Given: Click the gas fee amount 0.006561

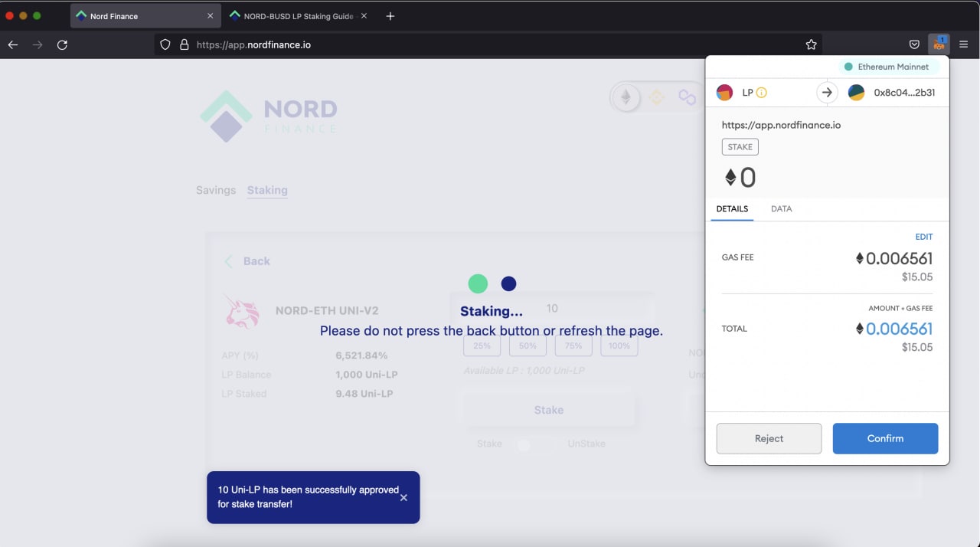Looking at the screenshot, I should (x=894, y=258).
